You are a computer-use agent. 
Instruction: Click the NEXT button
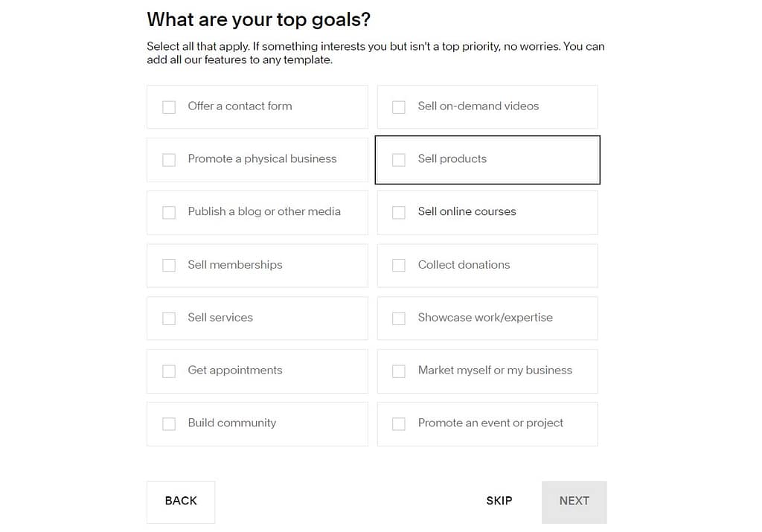click(574, 501)
